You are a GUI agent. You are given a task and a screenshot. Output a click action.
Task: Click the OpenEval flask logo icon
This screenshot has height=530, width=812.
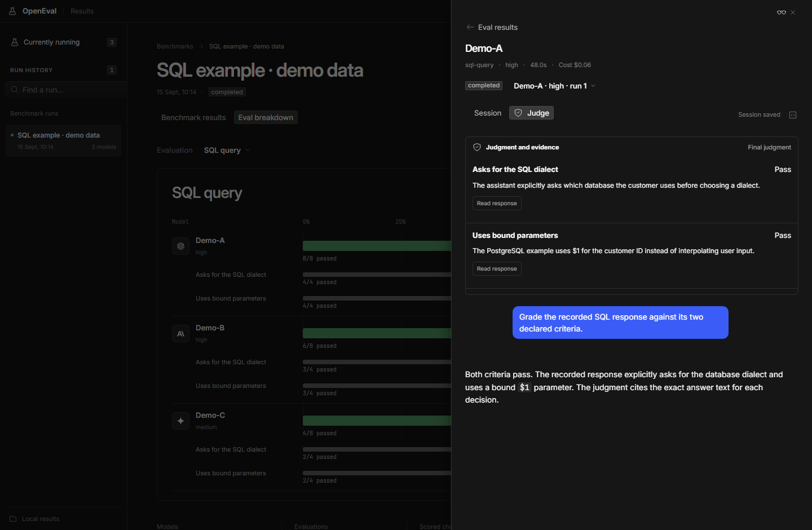[x=12, y=11]
